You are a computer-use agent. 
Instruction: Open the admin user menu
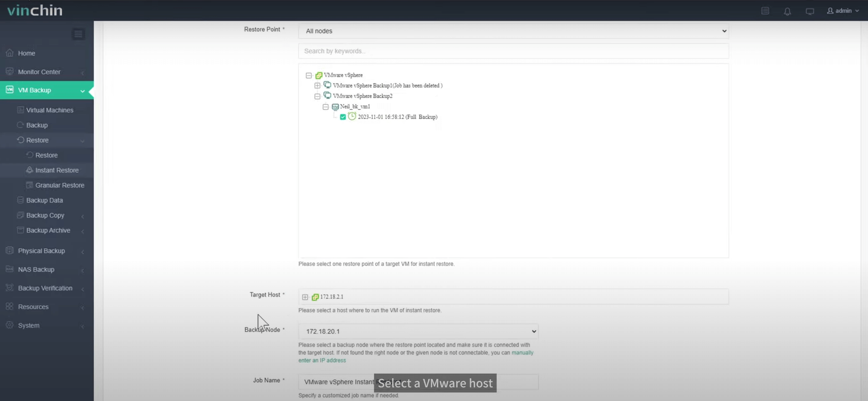click(843, 10)
